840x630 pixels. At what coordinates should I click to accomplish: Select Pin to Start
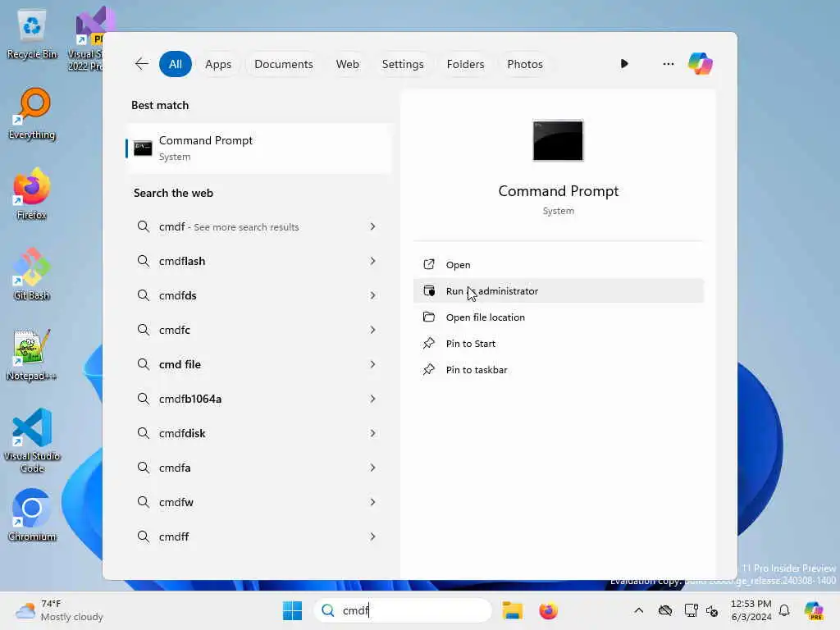pyautogui.click(x=558, y=344)
